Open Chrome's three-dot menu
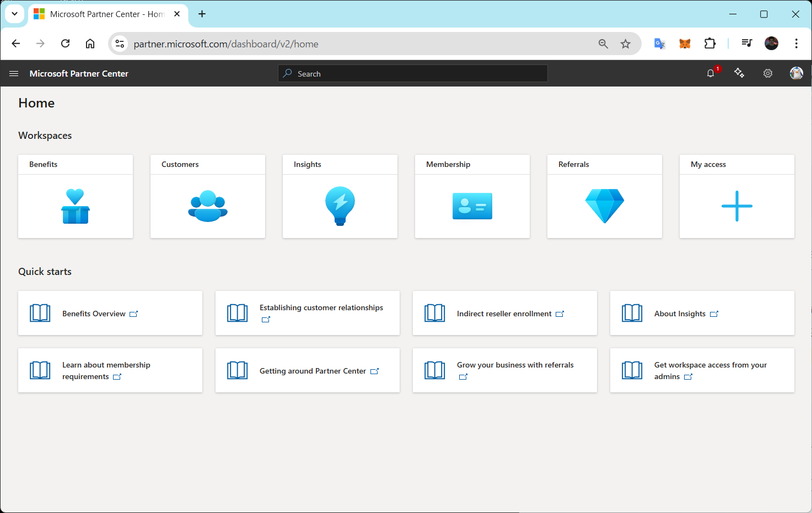The height and width of the screenshot is (513, 812). click(797, 43)
